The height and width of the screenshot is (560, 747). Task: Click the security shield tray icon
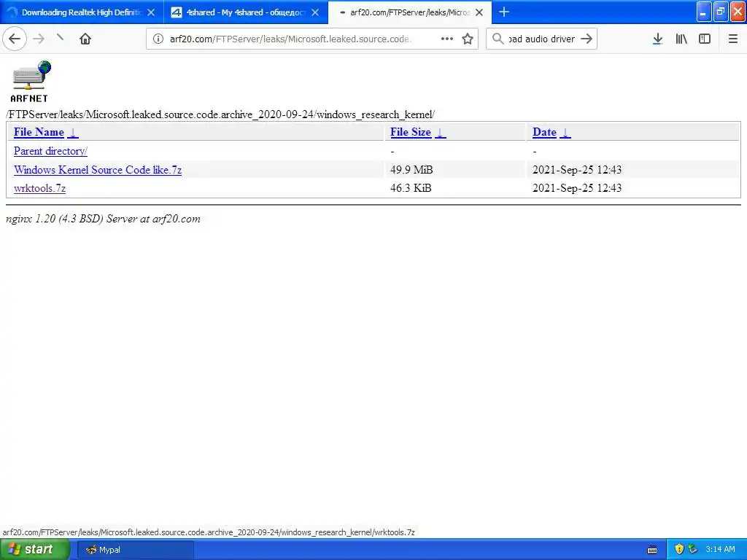click(679, 550)
